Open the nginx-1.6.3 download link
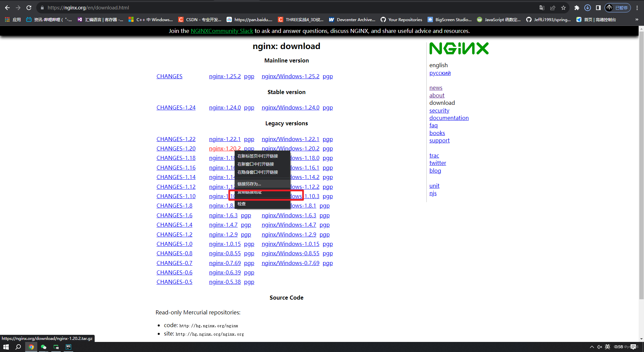 pos(223,215)
